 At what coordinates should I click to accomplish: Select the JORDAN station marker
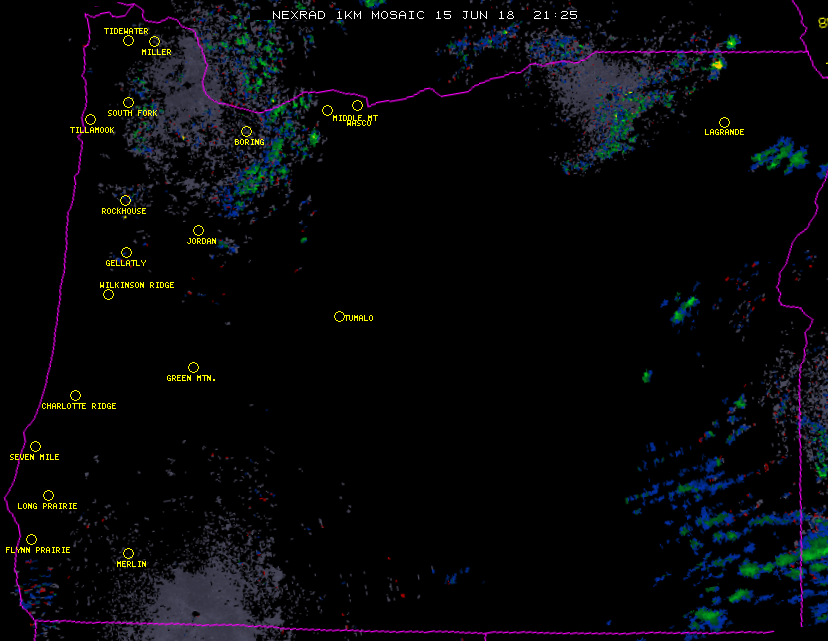click(198, 231)
